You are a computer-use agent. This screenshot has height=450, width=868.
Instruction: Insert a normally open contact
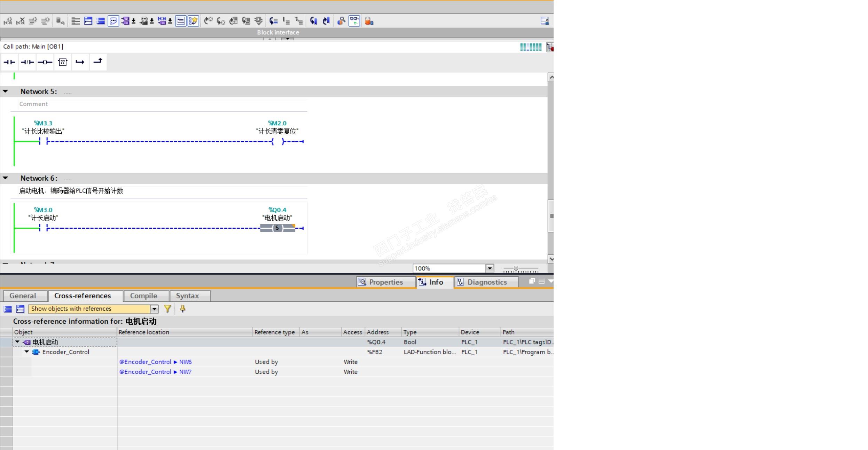[x=9, y=62]
